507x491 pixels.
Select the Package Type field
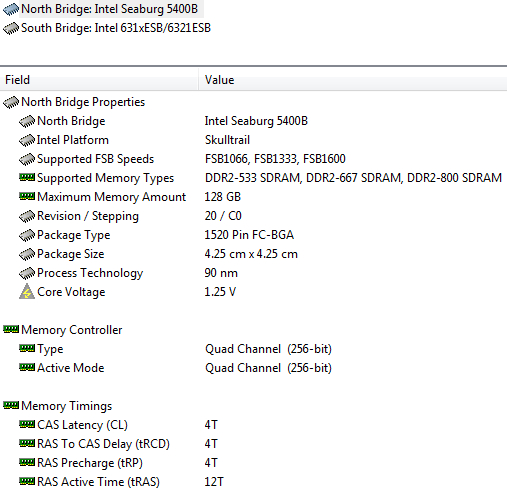point(73,235)
